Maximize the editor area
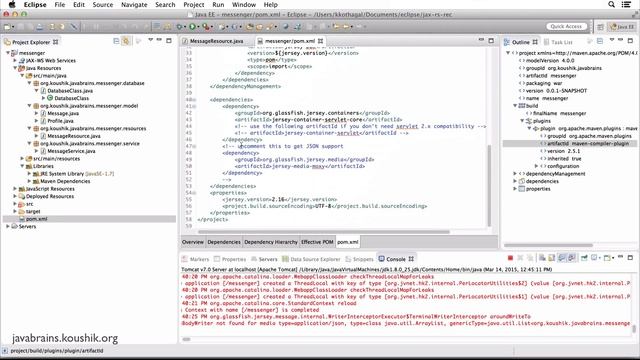 tap(491, 40)
